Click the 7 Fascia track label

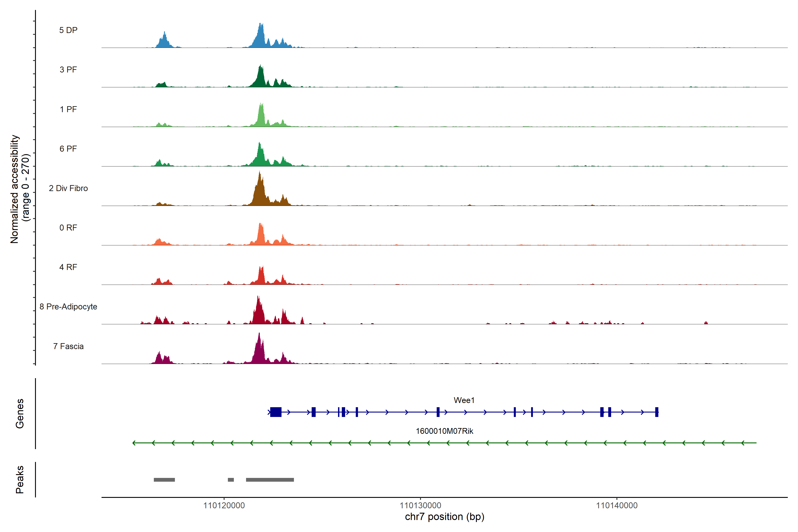pyautogui.click(x=68, y=346)
